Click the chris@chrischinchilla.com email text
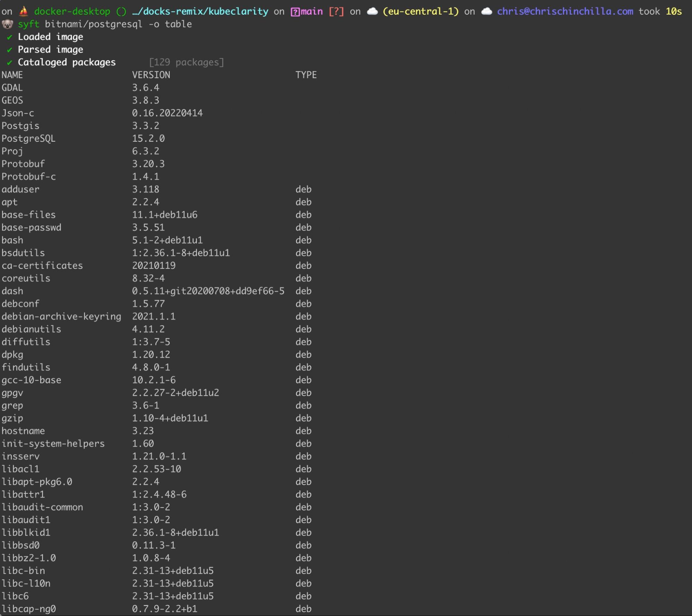 pyautogui.click(x=565, y=11)
